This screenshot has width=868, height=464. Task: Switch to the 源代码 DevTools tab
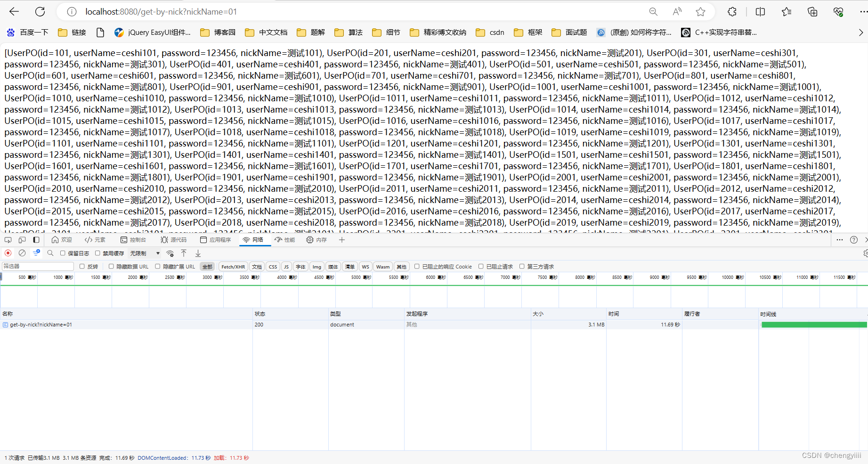tap(174, 240)
